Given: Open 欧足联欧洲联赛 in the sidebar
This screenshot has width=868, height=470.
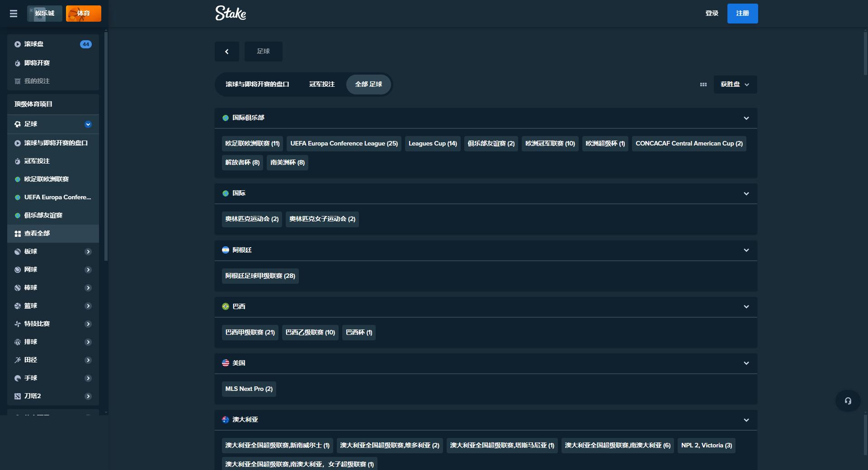Looking at the screenshot, I should click(x=53, y=179).
